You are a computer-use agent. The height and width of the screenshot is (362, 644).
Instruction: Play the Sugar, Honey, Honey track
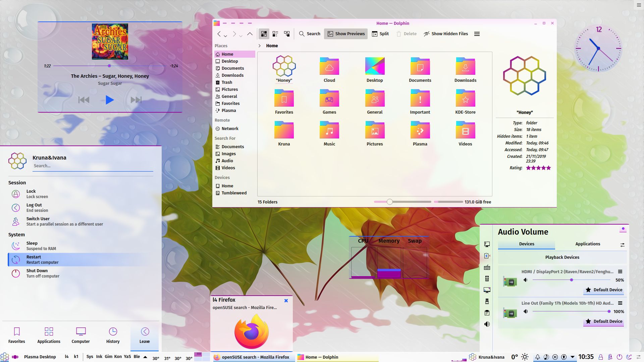(109, 100)
